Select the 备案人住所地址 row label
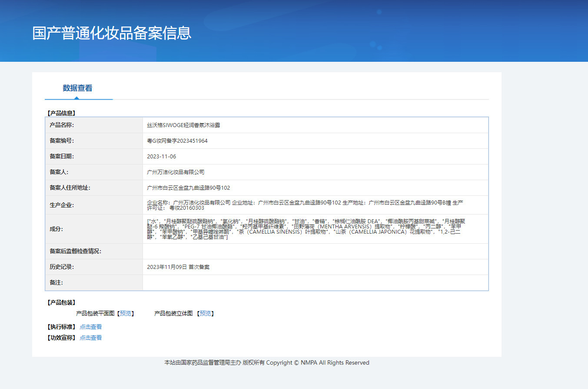 [x=70, y=188]
